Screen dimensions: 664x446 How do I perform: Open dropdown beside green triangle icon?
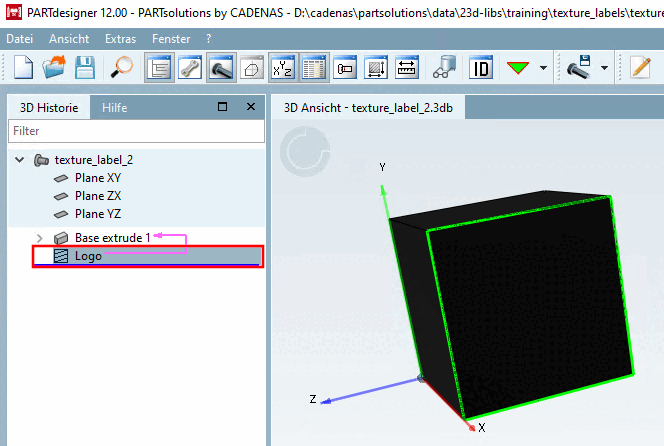[x=543, y=67]
